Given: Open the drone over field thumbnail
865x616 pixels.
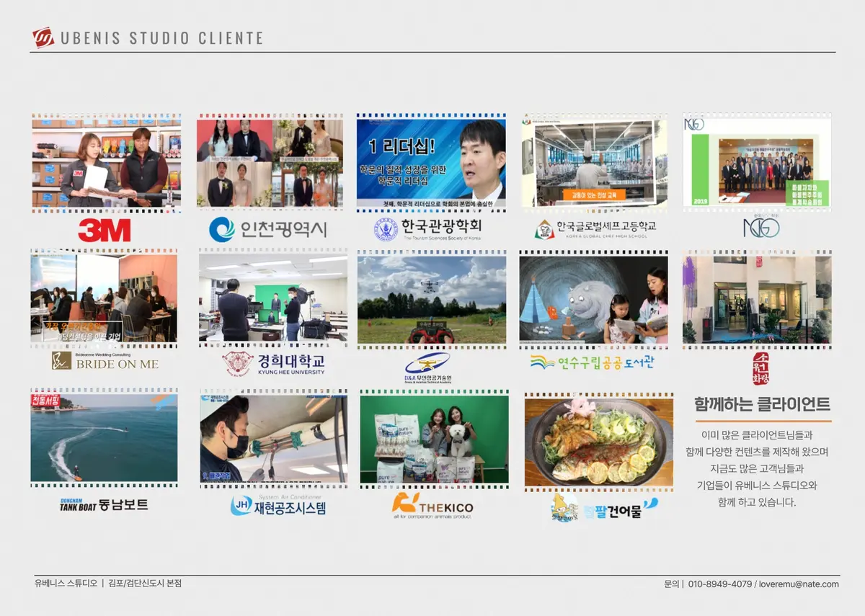Looking at the screenshot, I should pyautogui.click(x=432, y=299).
